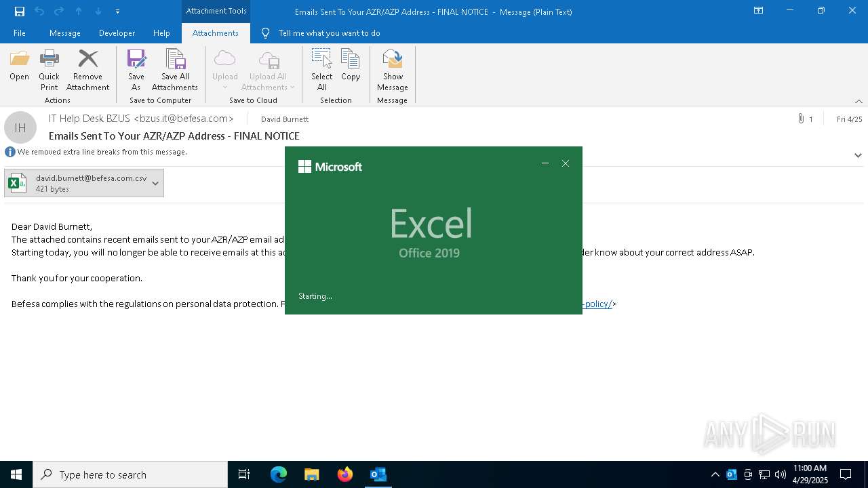Copy the selected attachment
This screenshot has height=488, width=868.
point(351,66)
